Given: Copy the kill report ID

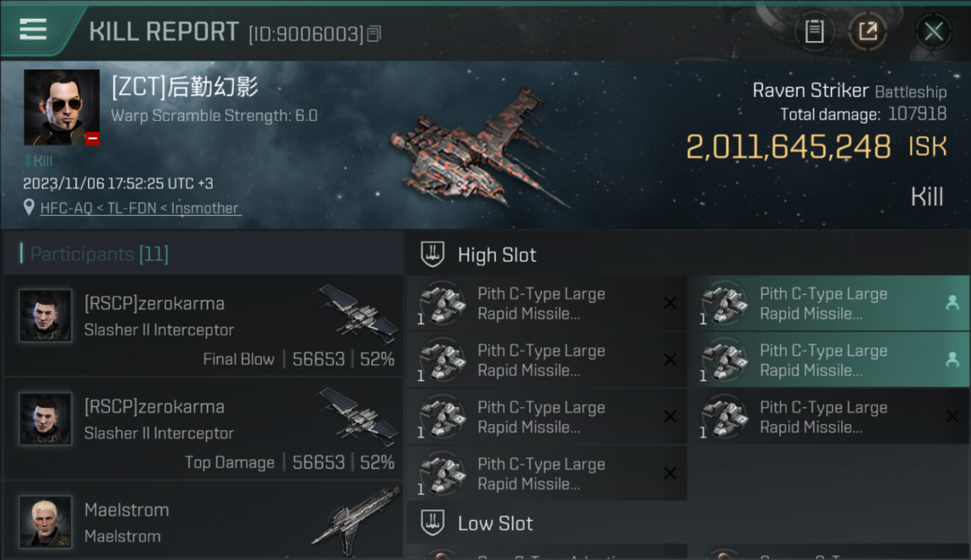Looking at the screenshot, I should pos(374,34).
